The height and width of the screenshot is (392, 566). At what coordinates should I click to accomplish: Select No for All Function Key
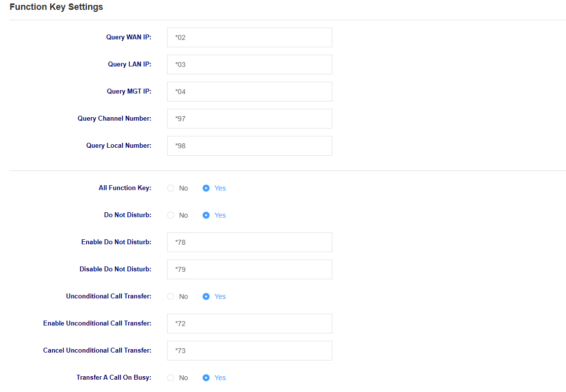coord(171,188)
